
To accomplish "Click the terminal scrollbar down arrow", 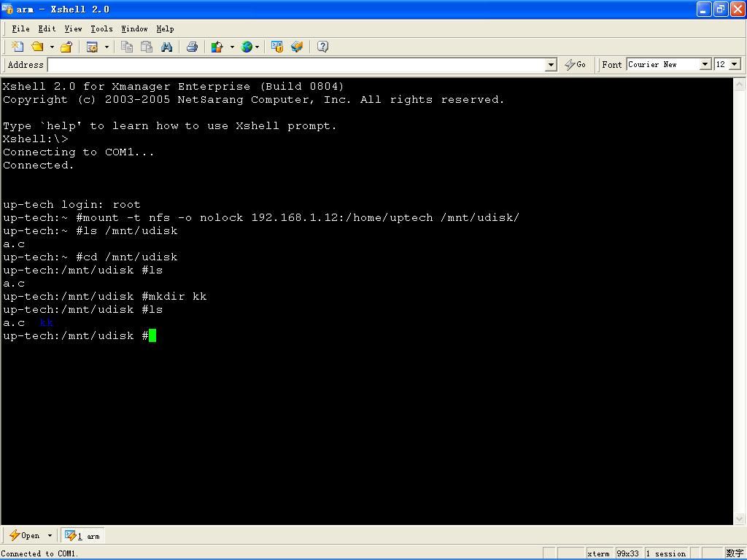I will pyautogui.click(x=740, y=518).
